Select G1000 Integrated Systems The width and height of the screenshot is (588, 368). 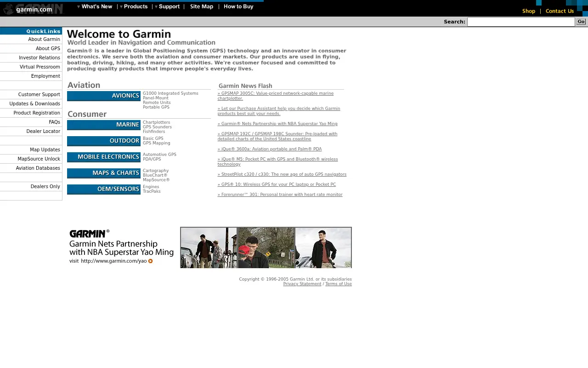(170, 93)
